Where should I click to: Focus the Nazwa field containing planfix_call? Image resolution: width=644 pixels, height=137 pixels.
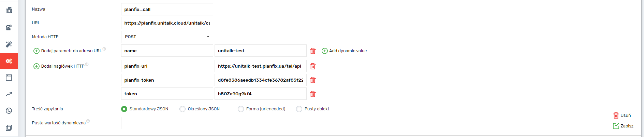click(x=167, y=9)
